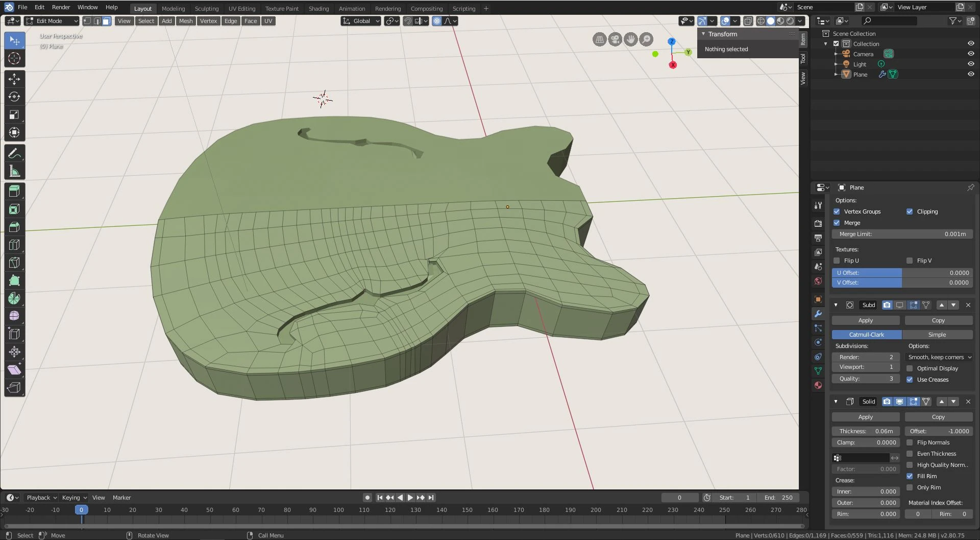The height and width of the screenshot is (540, 980).
Task: Open the Global transform orientation dropdown
Action: [x=361, y=21]
